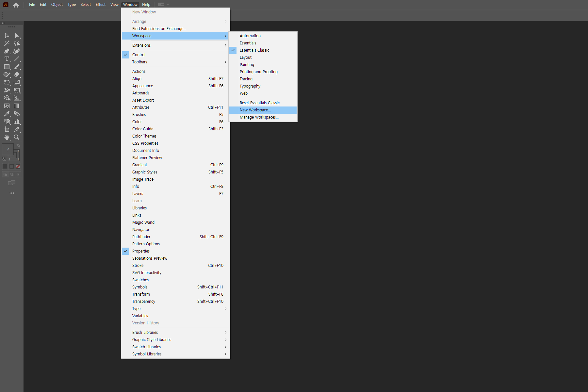This screenshot has height=392, width=588.
Task: Expand the Type submenu
Action: point(176,309)
